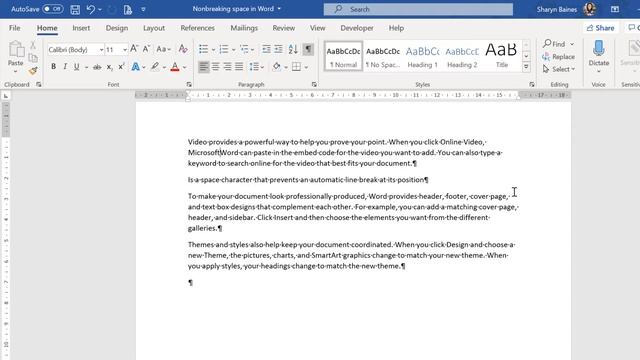Screen dimensions: 640x360
Task: Apply the Normal style
Action: [343, 56]
